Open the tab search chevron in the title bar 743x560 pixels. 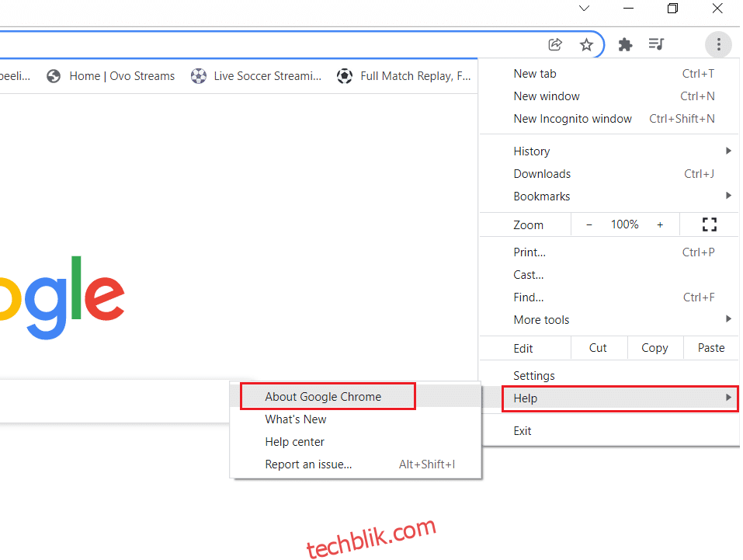[585, 8]
